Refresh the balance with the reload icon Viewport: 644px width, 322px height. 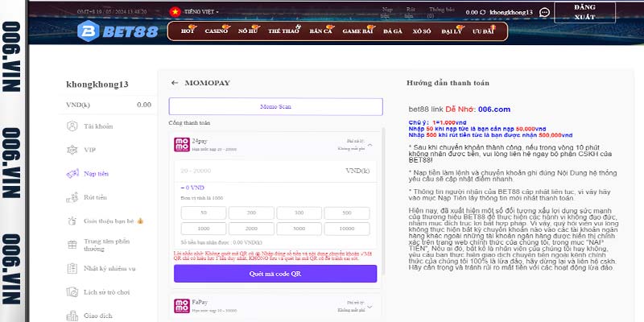tap(482, 12)
